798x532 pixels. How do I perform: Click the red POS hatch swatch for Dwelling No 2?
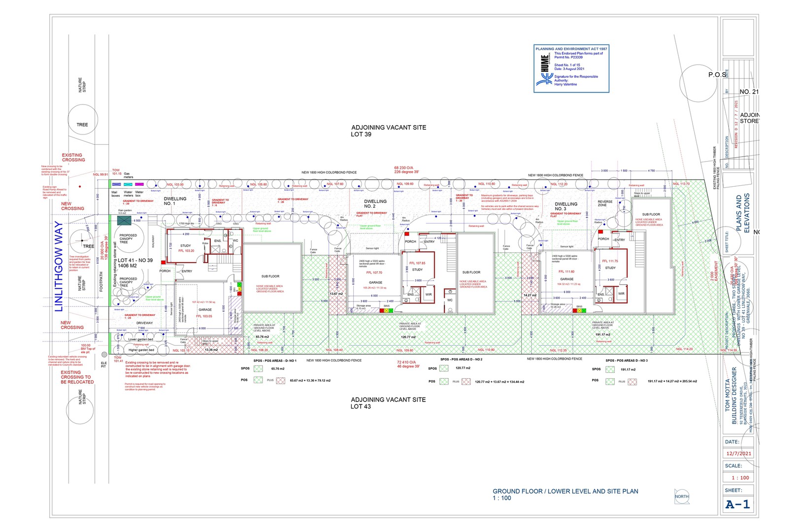pyautogui.click(x=466, y=381)
